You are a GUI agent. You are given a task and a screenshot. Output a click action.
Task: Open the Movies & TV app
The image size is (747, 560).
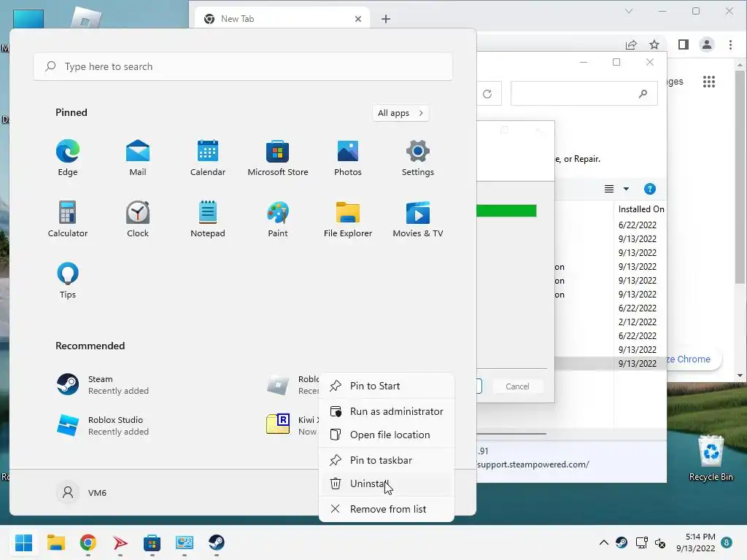tap(418, 219)
